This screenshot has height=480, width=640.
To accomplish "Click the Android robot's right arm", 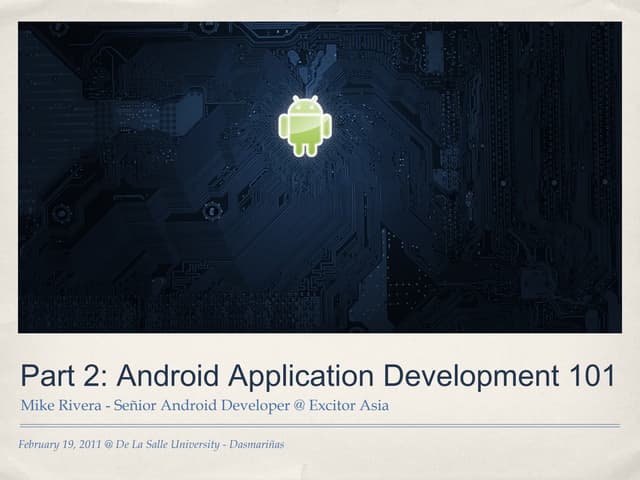I will click(x=326, y=126).
